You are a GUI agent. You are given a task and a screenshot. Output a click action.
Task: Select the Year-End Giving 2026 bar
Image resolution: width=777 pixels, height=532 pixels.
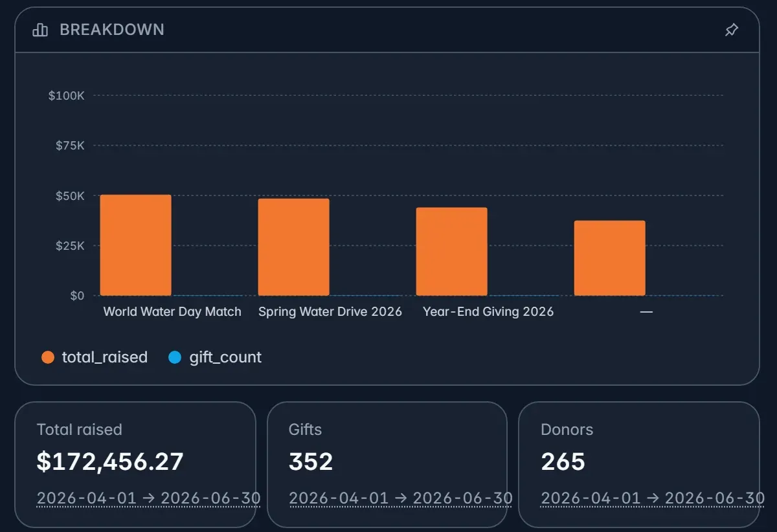click(451, 252)
